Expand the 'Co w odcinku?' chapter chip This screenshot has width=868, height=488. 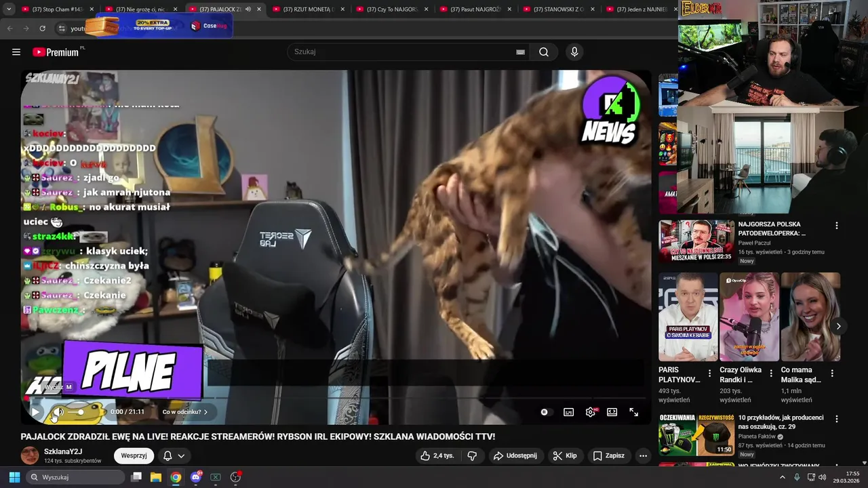coord(184,411)
